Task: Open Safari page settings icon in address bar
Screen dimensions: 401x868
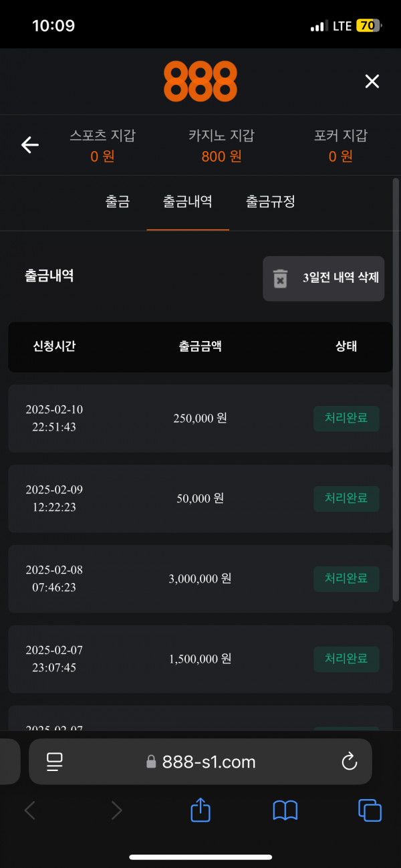Action: [x=55, y=761]
